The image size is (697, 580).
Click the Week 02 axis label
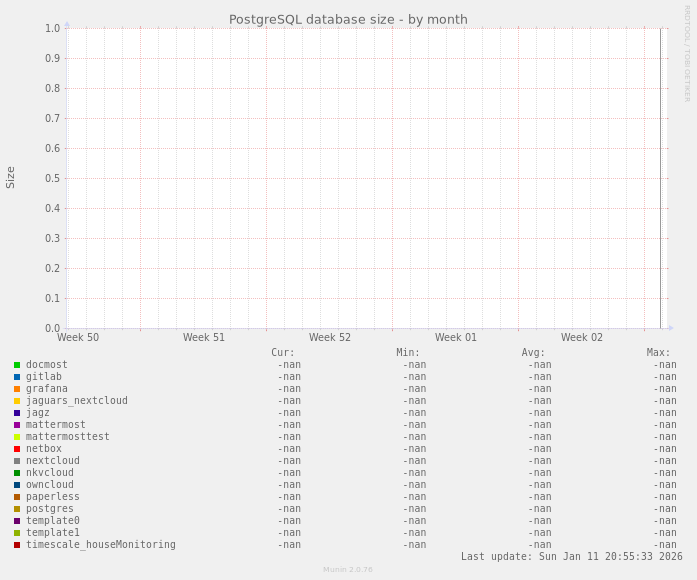[x=582, y=337]
